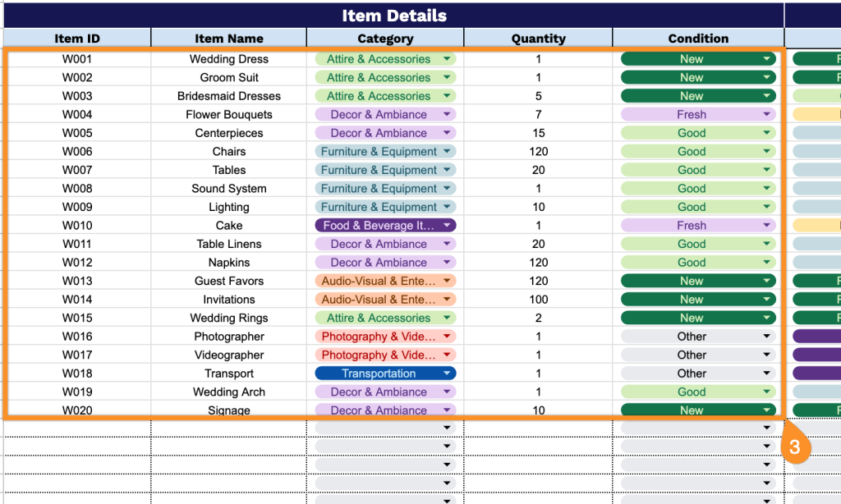Viewport: 841px width, 504px height.
Task: Select the W001 item ID cell
Action: (77, 59)
